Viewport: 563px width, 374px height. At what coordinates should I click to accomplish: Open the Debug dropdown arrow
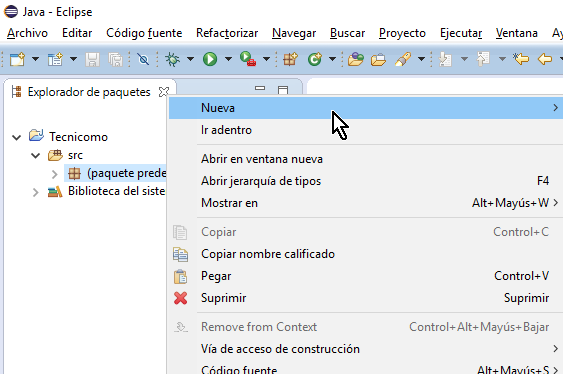190,59
